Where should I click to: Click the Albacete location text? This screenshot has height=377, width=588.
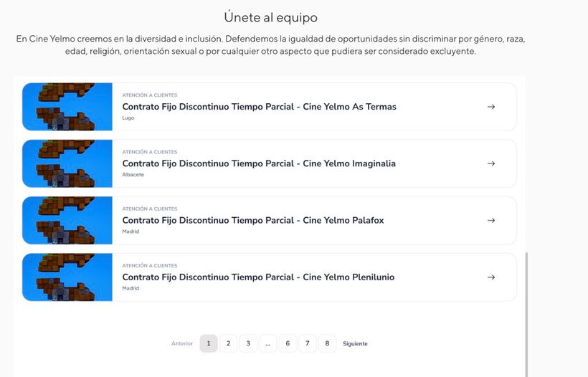click(x=133, y=175)
